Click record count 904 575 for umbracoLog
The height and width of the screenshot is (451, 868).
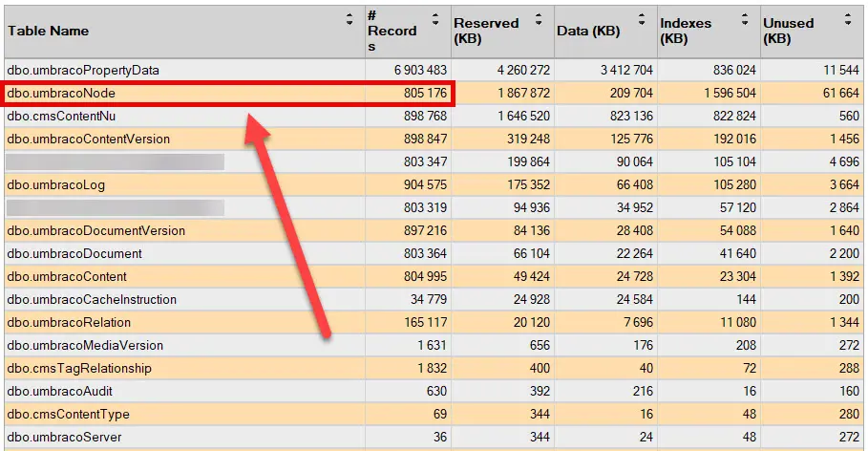tap(425, 185)
